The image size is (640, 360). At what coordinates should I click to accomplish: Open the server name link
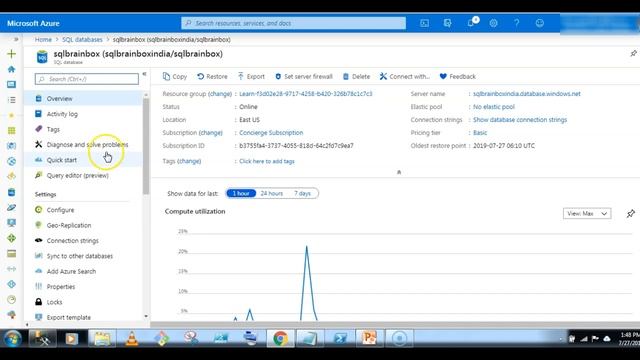coord(527,93)
